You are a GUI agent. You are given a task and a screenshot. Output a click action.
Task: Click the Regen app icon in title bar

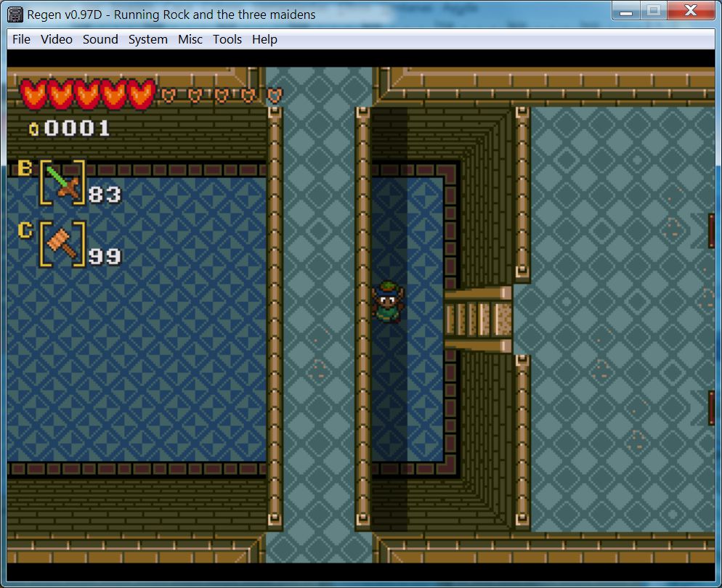16,14
